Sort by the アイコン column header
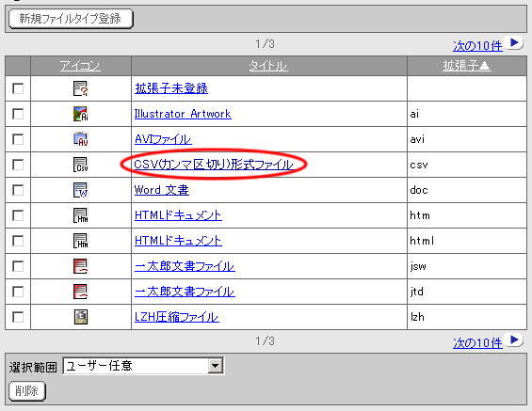The width and height of the screenshot is (532, 411). 80,66
